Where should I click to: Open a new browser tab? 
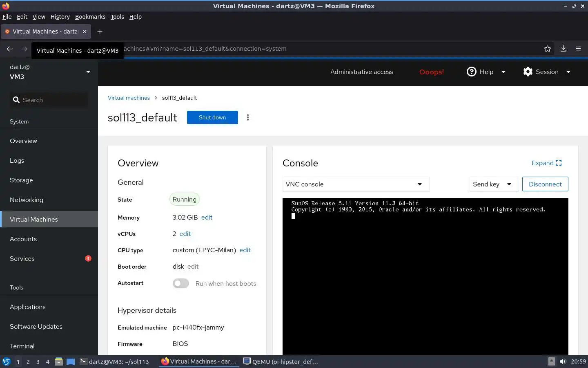click(x=100, y=31)
